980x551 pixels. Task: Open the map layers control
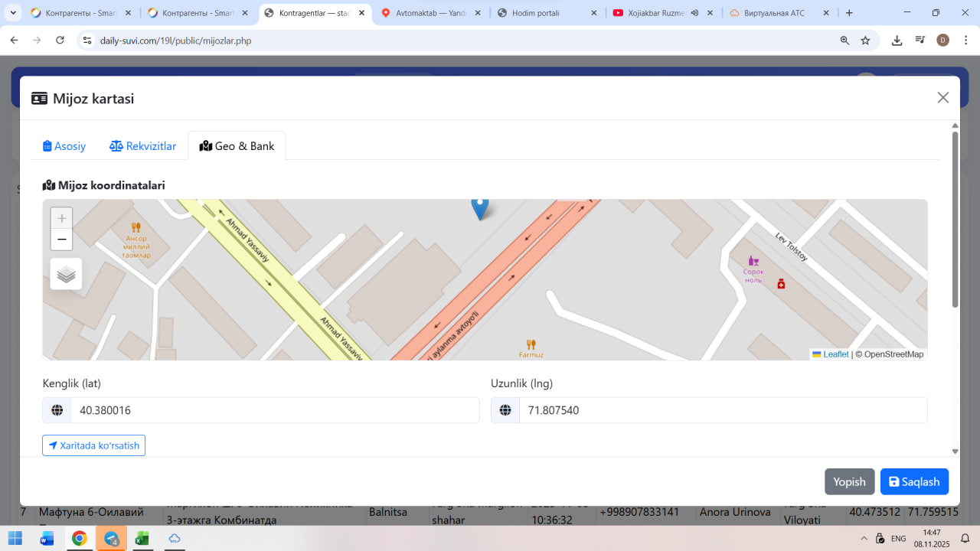(x=67, y=274)
